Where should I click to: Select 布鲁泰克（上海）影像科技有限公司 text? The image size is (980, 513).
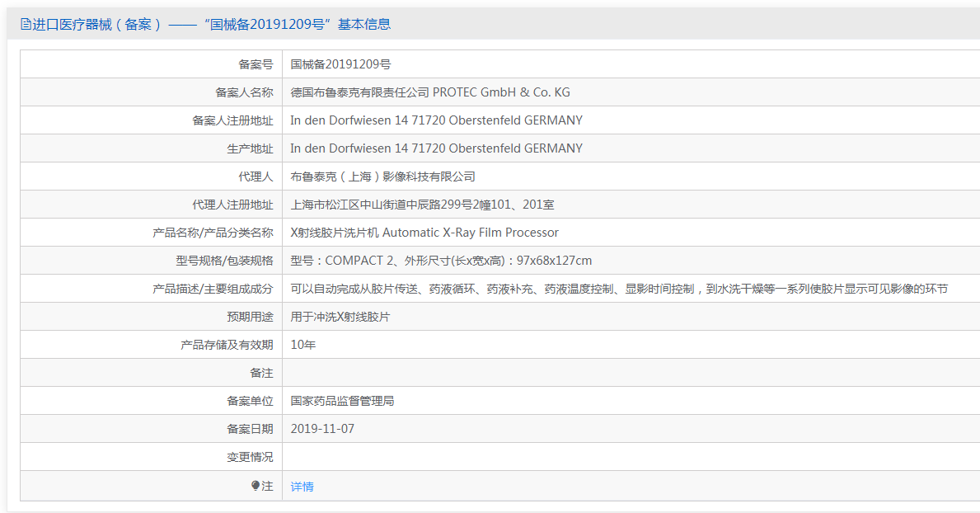(382, 176)
